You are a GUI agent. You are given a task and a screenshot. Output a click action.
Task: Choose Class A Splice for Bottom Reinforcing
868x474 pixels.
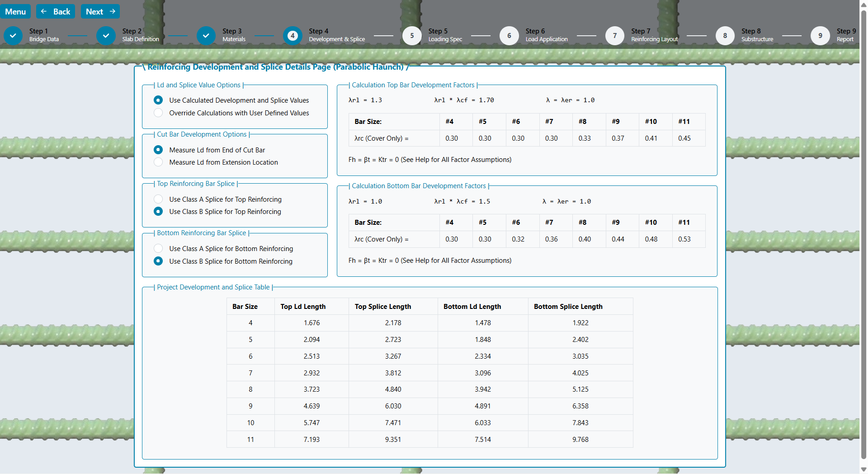tap(158, 248)
